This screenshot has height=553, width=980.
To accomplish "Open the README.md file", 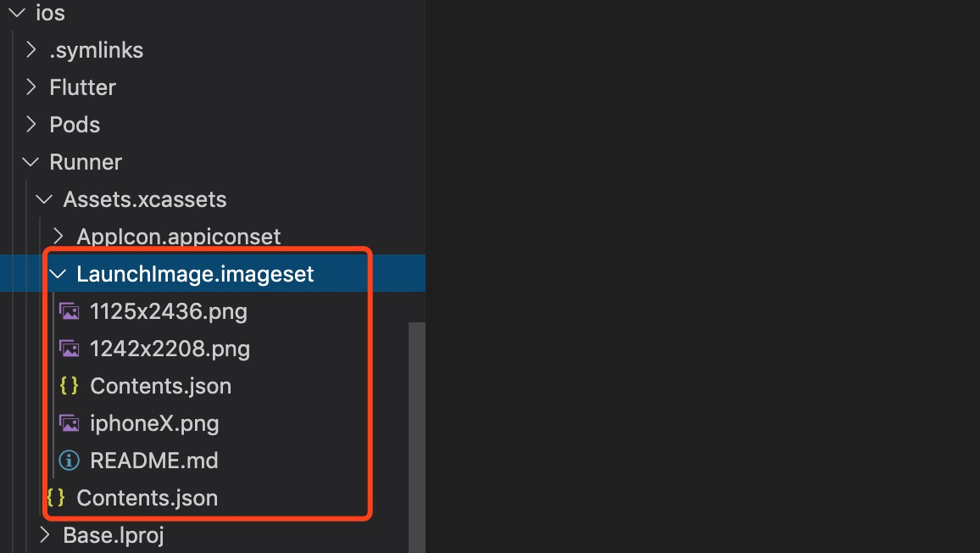I will pos(154,461).
